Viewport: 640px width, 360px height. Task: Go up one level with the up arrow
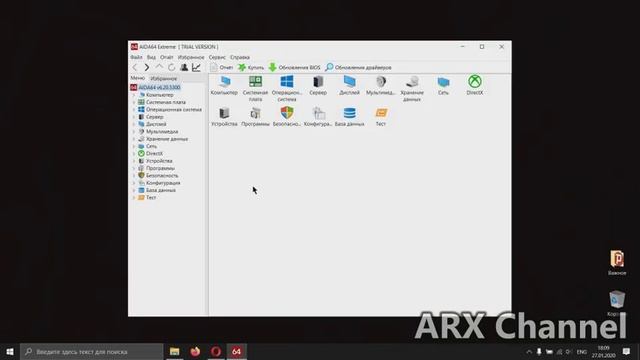coord(159,67)
